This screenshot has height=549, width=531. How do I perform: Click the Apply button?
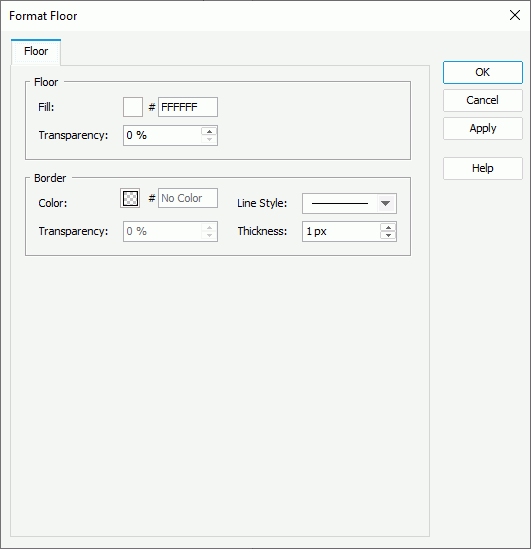(x=483, y=128)
